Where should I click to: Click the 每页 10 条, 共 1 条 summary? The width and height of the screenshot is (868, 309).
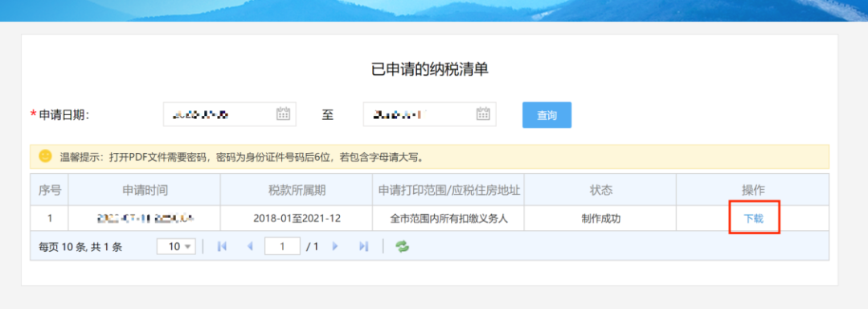tap(80, 247)
